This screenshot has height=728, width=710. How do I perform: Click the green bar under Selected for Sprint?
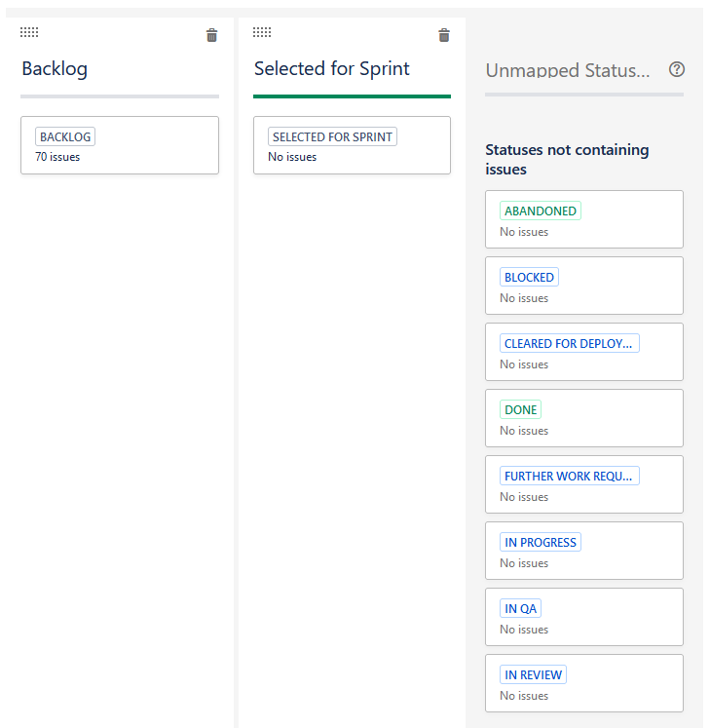(x=352, y=96)
